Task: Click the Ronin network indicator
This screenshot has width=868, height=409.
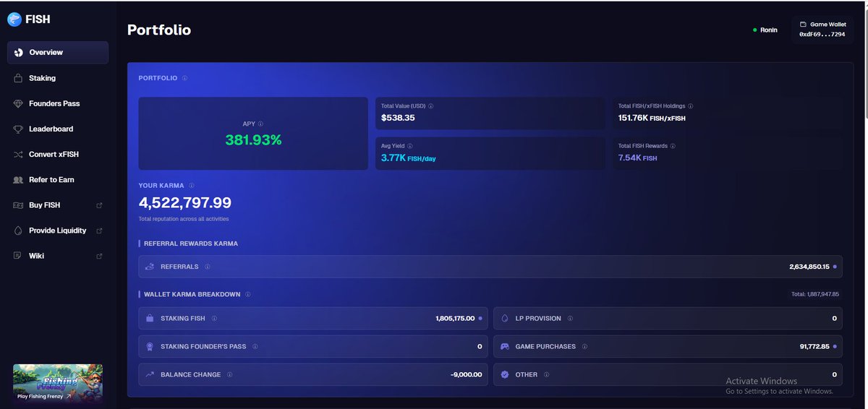Action: point(765,30)
